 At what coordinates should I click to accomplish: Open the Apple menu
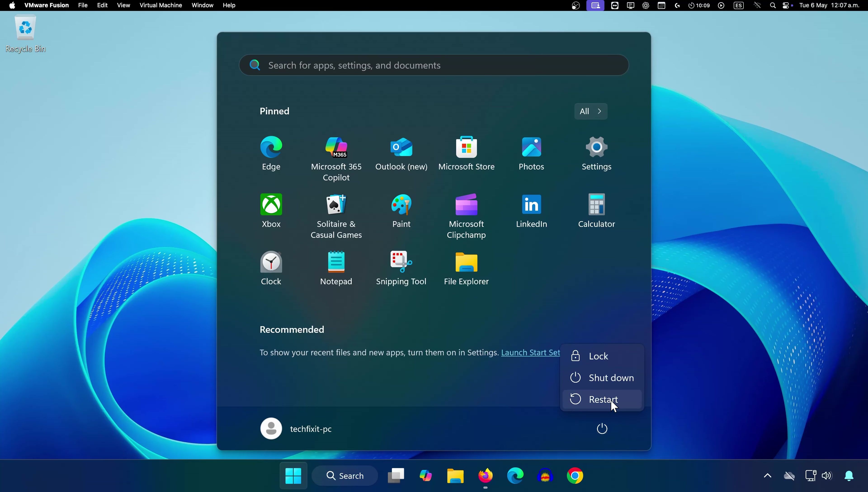(x=12, y=5)
